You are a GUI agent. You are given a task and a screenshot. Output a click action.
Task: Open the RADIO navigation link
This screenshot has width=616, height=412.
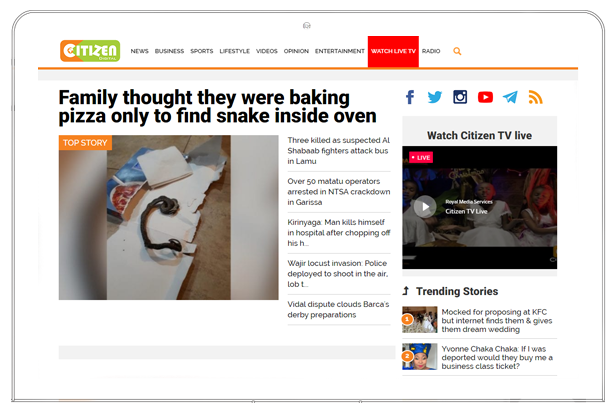point(431,51)
